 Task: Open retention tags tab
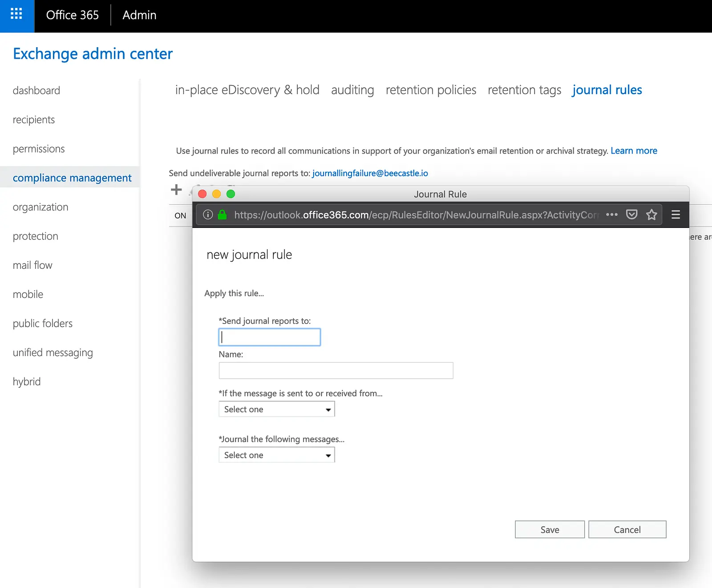click(x=525, y=90)
